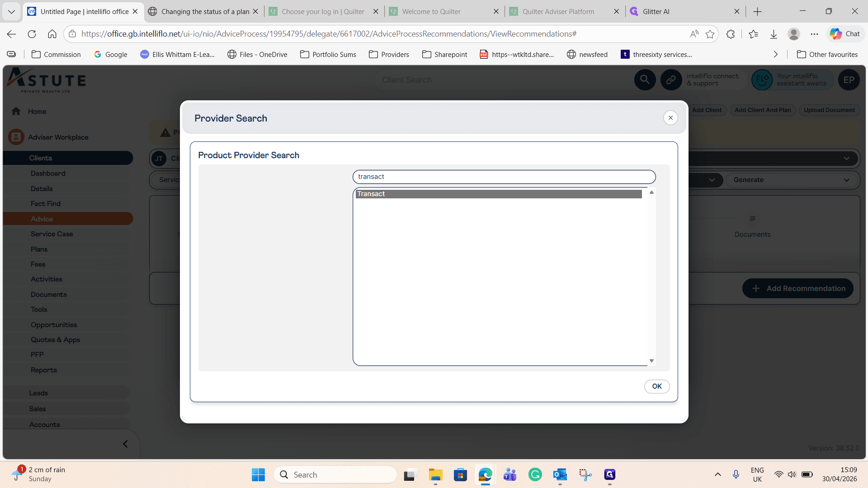
Task: Click the results list scroll-up arrow
Action: click(x=651, y=192)
